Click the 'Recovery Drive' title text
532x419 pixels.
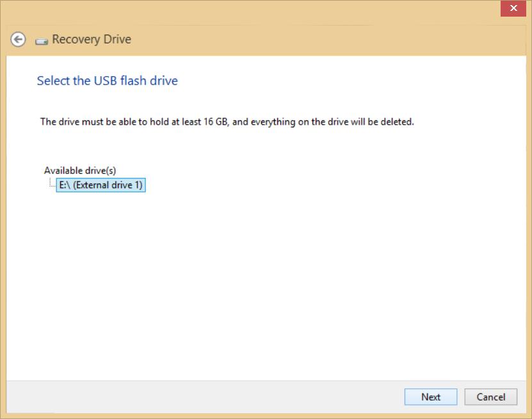click(x=92, y=39)
